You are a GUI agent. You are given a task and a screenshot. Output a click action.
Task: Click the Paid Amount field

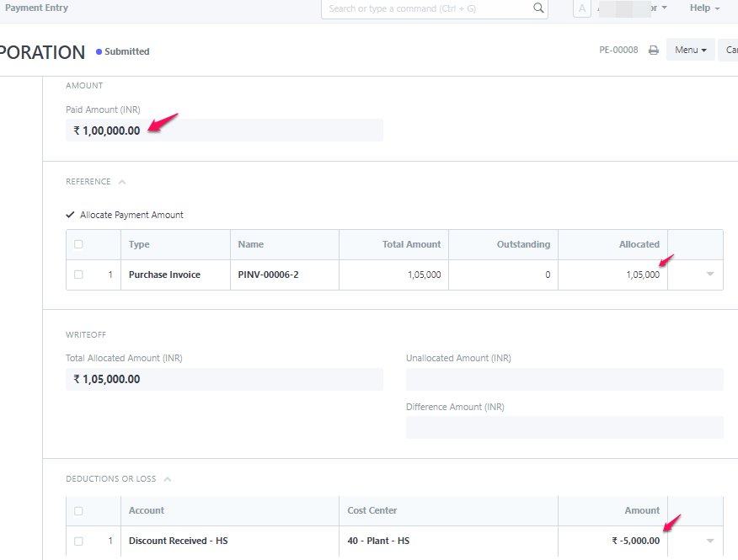[x=224, y=131]
